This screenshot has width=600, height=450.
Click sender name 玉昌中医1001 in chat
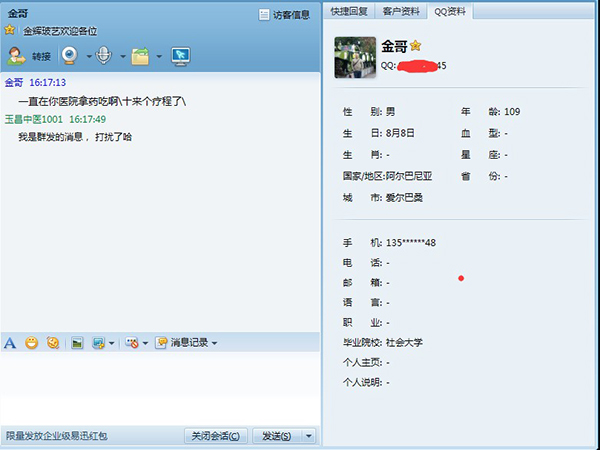(x=34, y=119)
